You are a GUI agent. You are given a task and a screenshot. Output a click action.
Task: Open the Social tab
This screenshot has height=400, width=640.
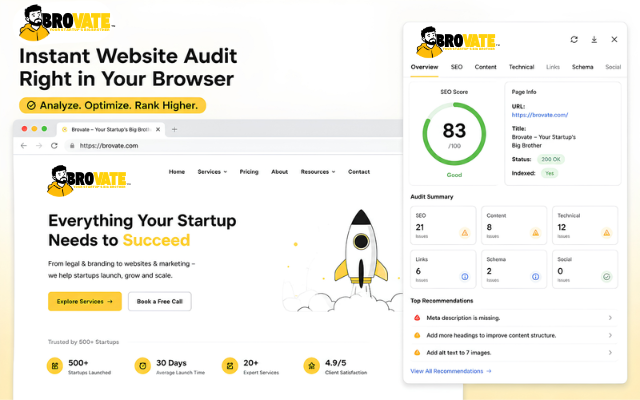613,67
